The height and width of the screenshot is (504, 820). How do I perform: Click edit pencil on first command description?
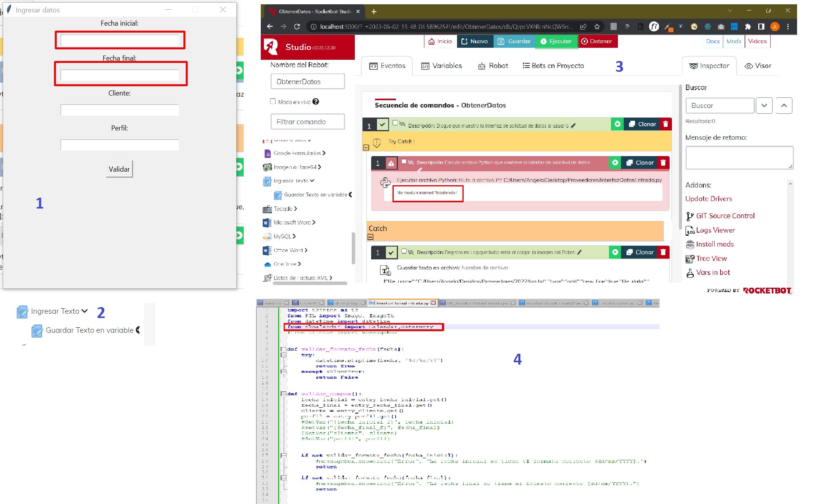pyautogui.click(x=573, y=126)
